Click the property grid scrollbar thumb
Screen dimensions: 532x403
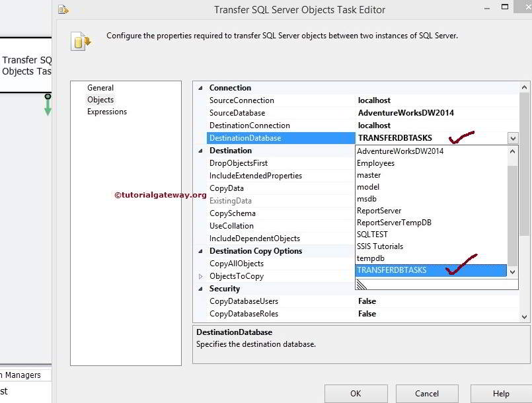524,165
